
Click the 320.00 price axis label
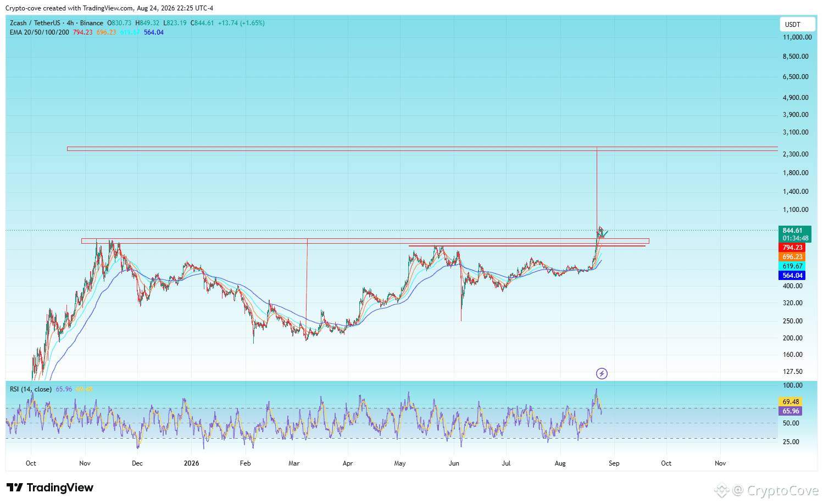[x=792, y=303]
